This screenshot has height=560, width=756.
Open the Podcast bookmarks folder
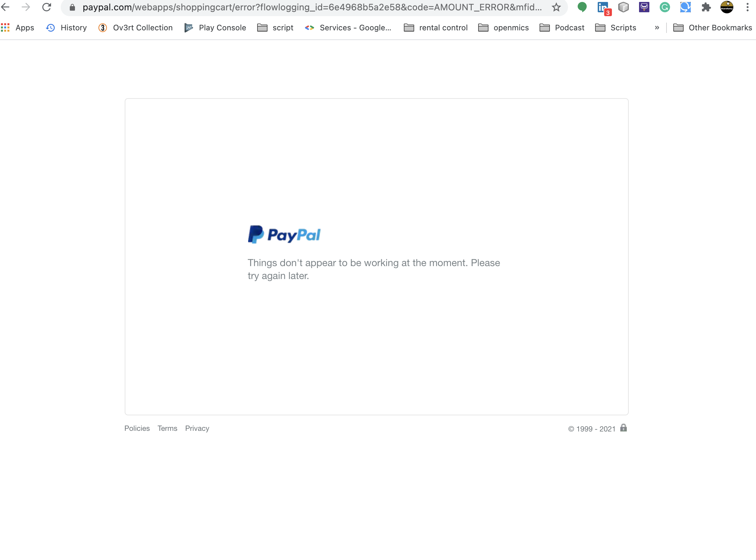(562, 28)
